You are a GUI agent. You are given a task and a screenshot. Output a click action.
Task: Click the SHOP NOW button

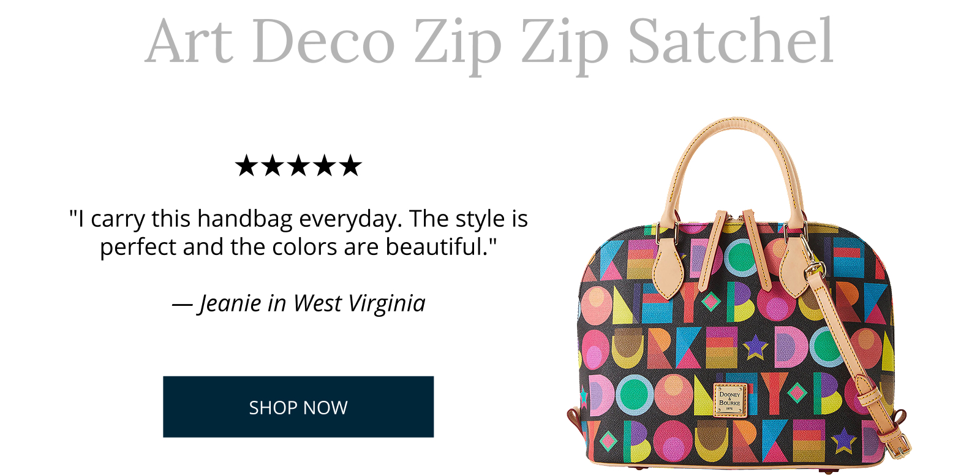[298, 407]
